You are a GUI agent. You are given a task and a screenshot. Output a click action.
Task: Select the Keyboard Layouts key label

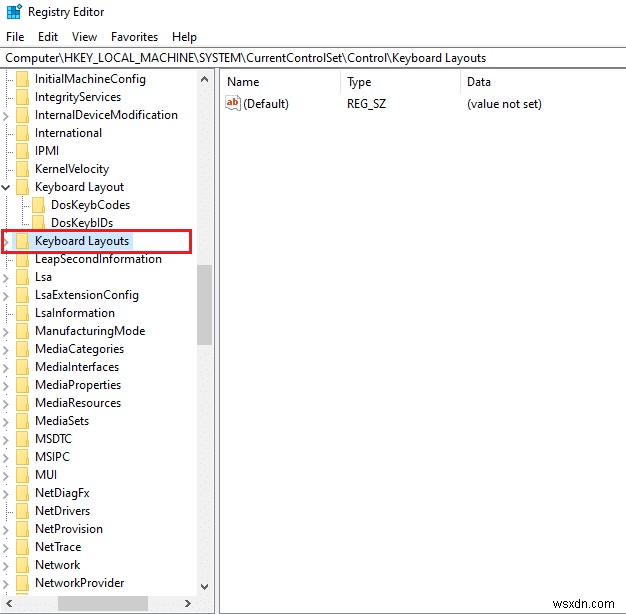pos(82,241)
